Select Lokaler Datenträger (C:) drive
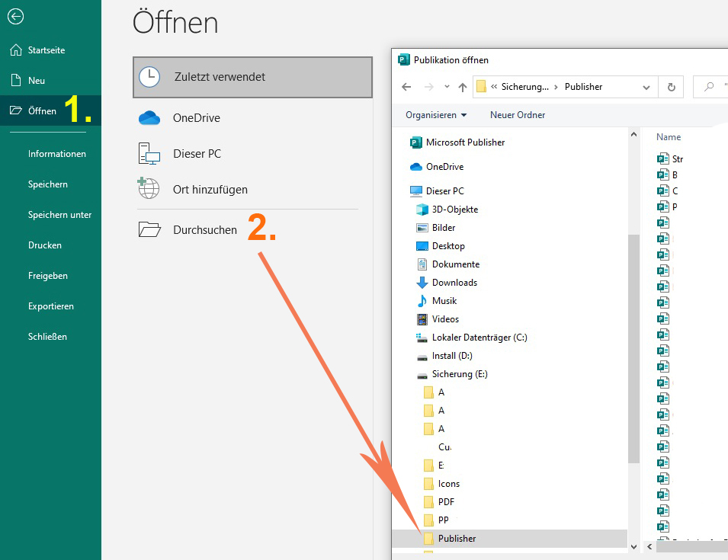 point(472,338)
